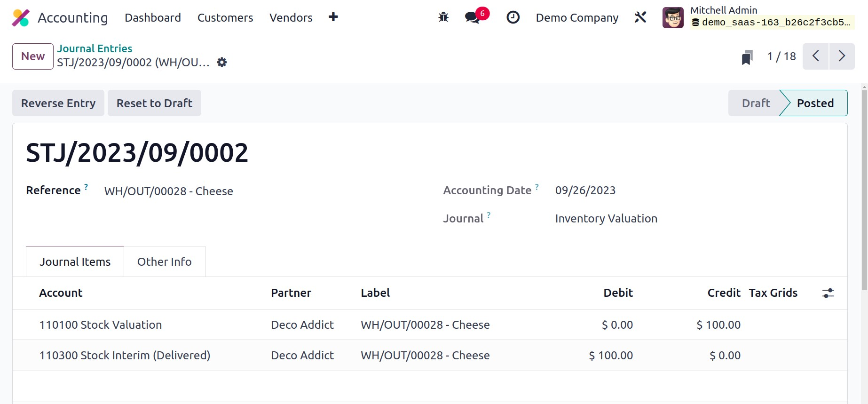Click the bookmark icon near pager
The height and width of the screenshot is (404, 868).
coord(747,57)
